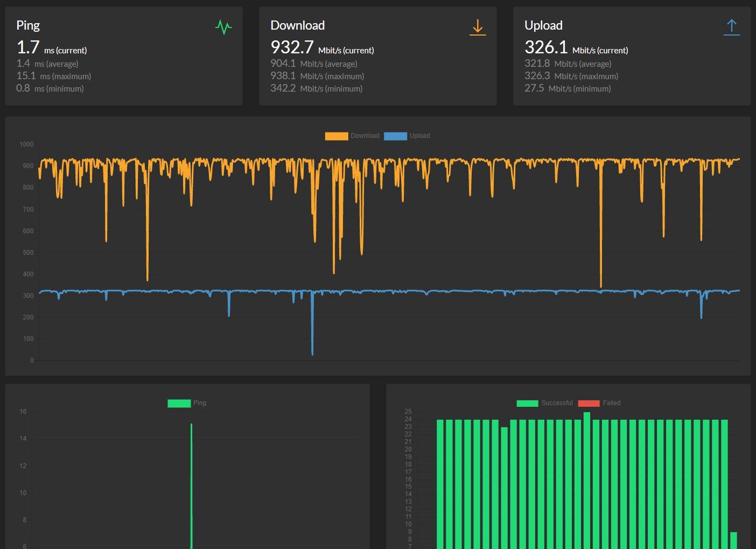Image resolution: width=756 pixels, height=549 pixels.
Task: Select the Upload card title
Action: (543, 25)
